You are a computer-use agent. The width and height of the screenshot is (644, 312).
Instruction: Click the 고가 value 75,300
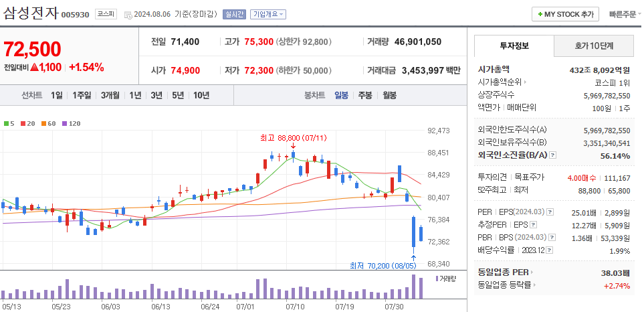click(x=259, y=42)
